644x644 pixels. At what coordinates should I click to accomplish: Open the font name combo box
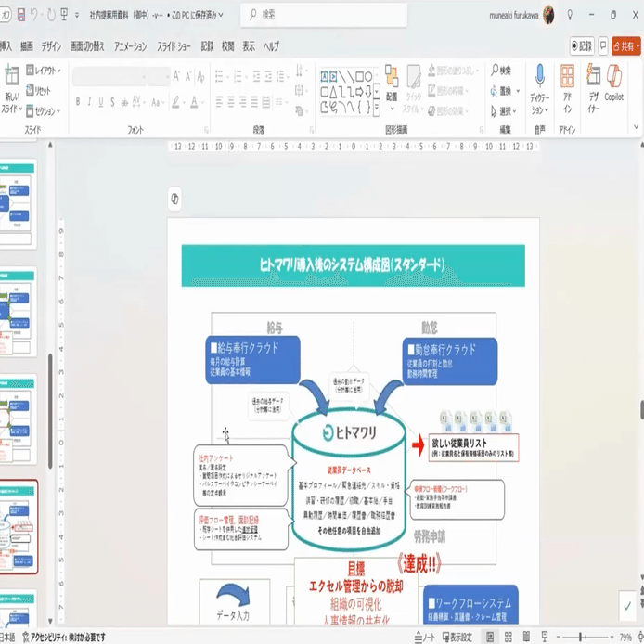109,77
